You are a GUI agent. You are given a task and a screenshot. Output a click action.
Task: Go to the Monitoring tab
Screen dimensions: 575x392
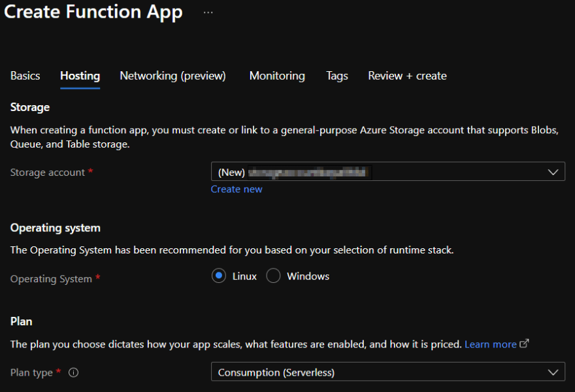277,76
